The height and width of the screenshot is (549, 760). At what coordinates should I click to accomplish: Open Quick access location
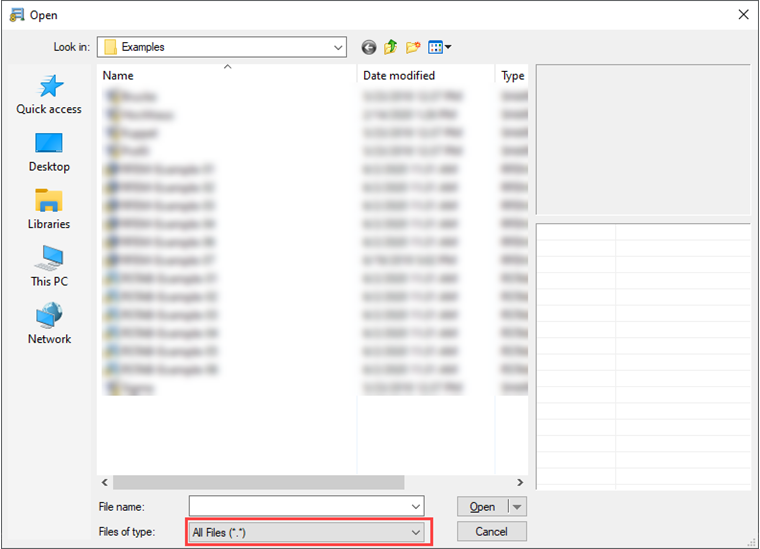(49, 95)
